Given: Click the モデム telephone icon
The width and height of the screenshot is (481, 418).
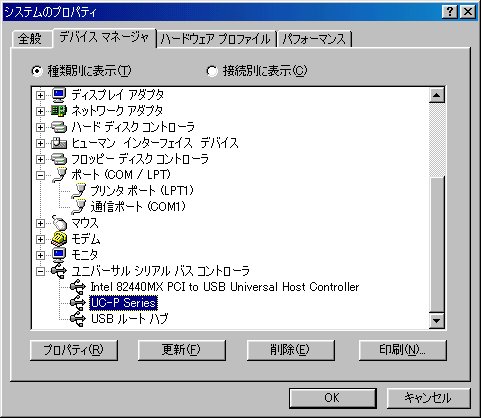Looking at the screenshot, I should [59, 239].
